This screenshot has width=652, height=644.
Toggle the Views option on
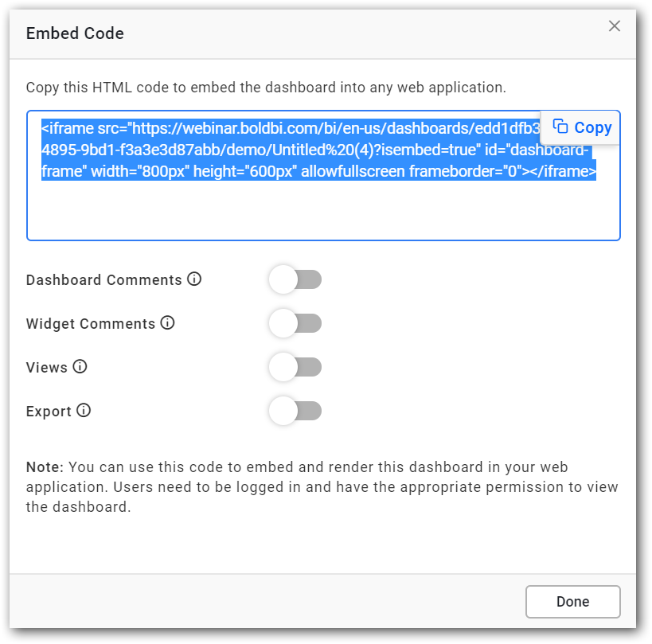[295, 367]
